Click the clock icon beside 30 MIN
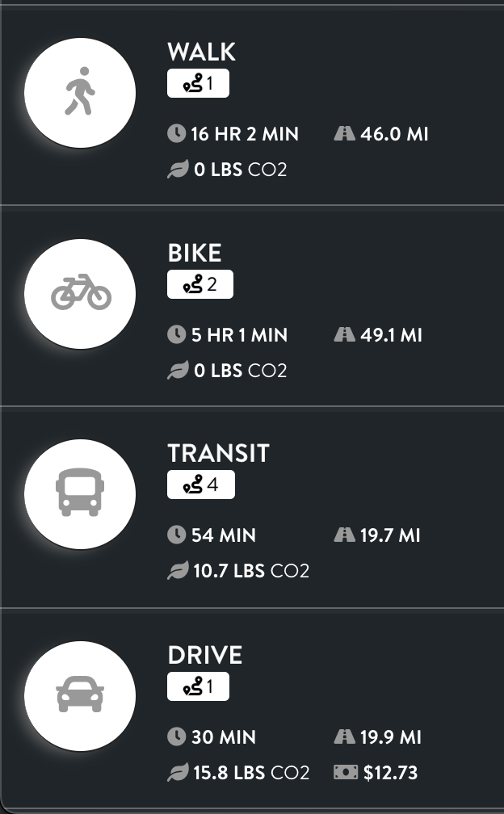This screenshot has width=504, height=814. [x=176, y=736]
